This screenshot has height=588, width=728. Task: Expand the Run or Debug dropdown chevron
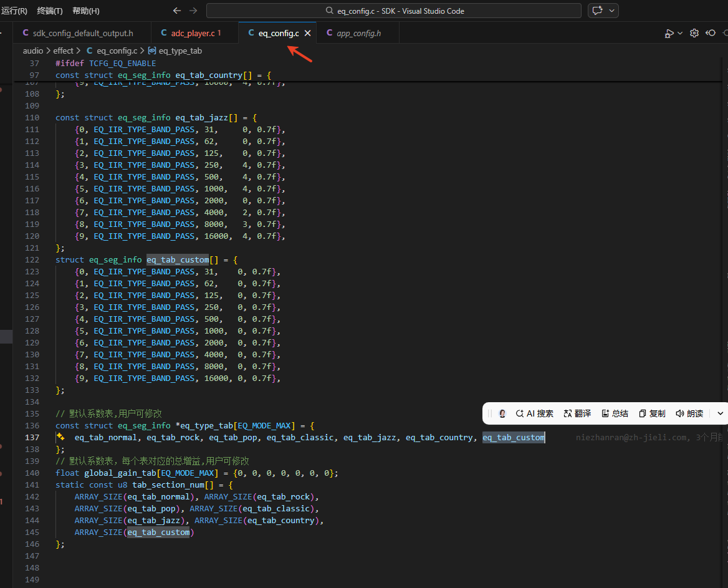(680, 34)
